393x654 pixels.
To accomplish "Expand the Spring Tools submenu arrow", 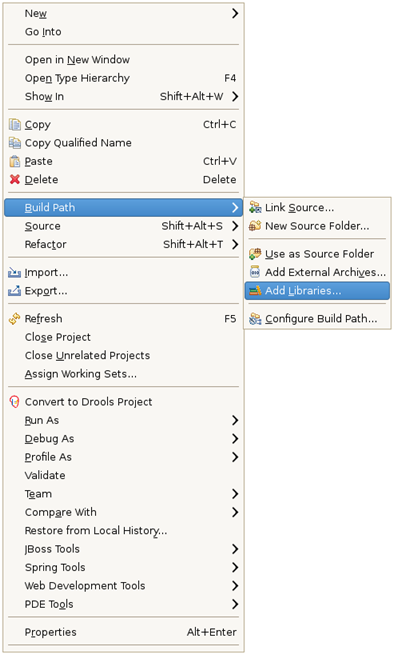I will pyautogui.click(x=235, y=567).
